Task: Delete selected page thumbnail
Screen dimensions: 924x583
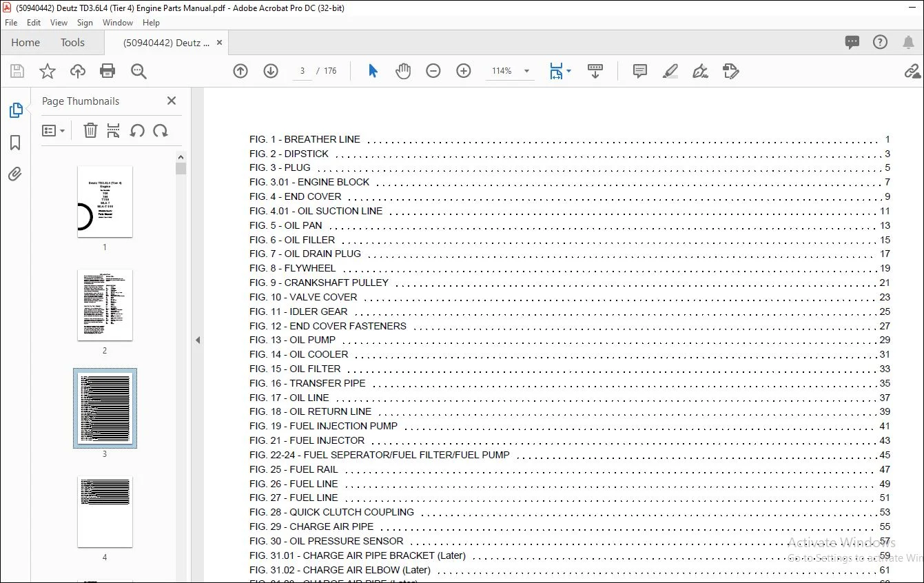Action: tap(90, 130)
